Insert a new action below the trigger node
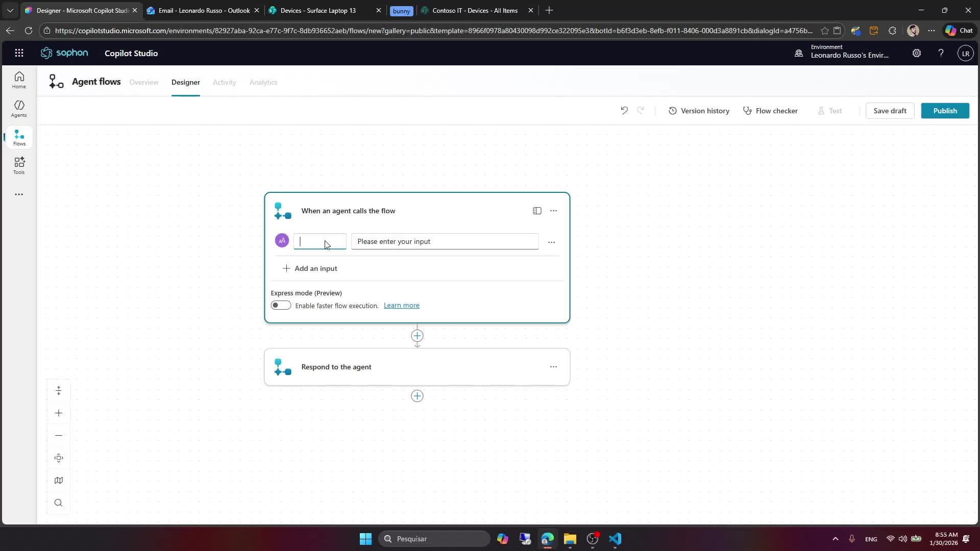The height and width of the screenshot is (551, 980). pos(418,336)
